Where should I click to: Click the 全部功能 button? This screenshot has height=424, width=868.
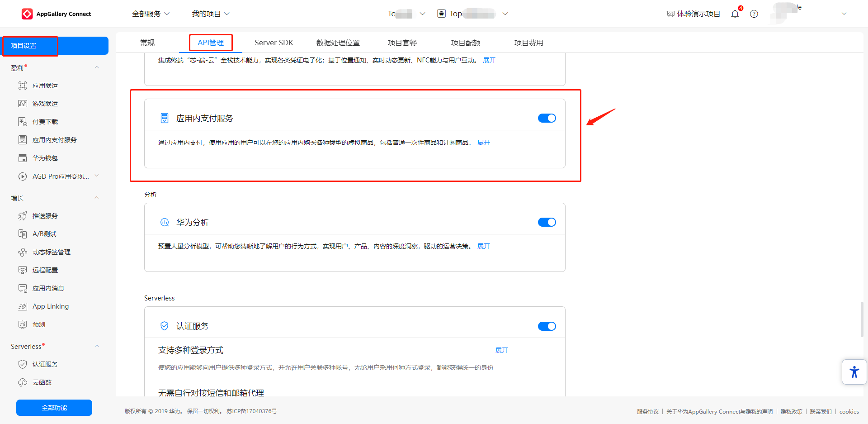pos(54,408)
